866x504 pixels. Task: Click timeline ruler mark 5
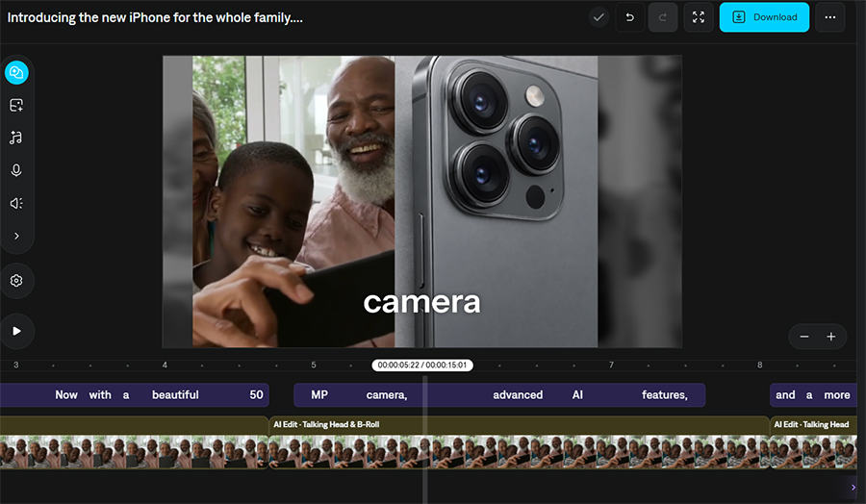[313, 365]
